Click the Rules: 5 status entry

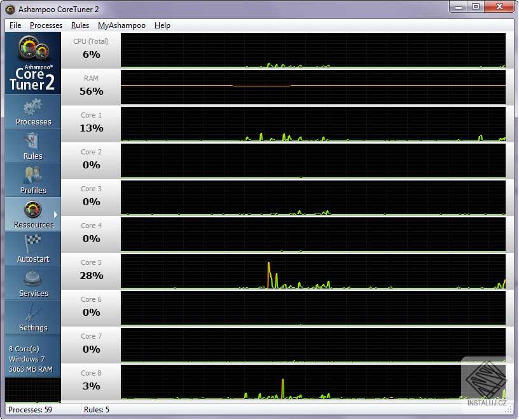pyautogui.click(x=96, y=410)
